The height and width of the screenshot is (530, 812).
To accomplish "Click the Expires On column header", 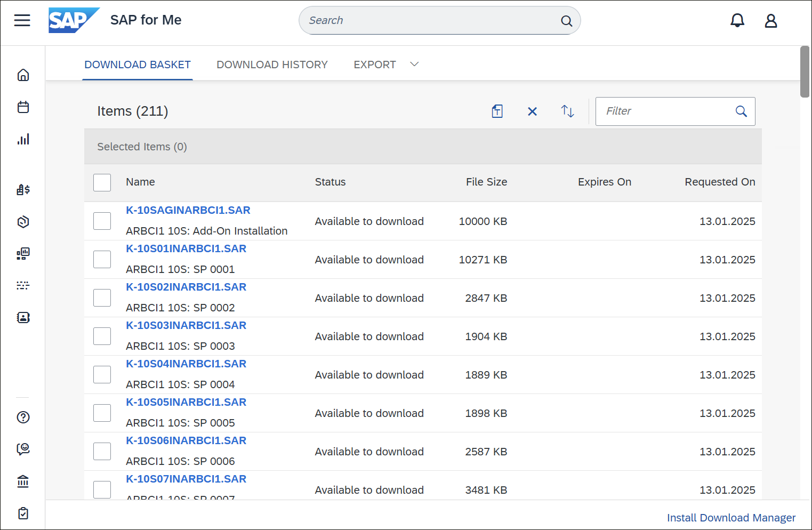I will pos(605,182).
